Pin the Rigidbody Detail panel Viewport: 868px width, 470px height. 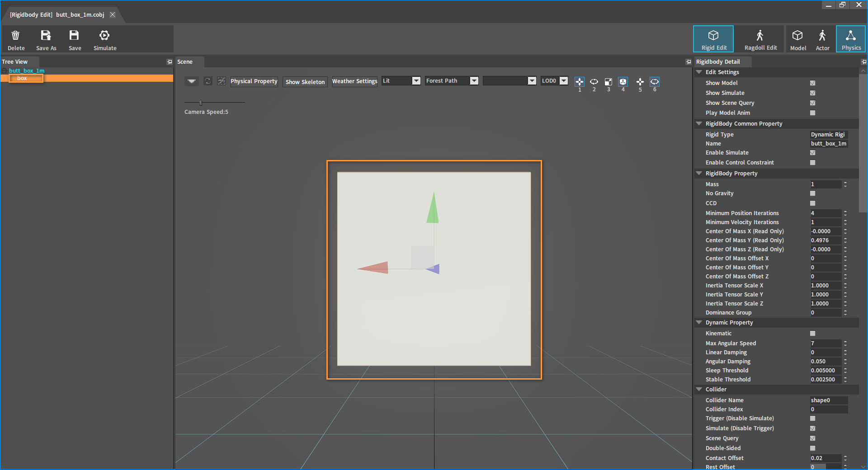point(863,62)
